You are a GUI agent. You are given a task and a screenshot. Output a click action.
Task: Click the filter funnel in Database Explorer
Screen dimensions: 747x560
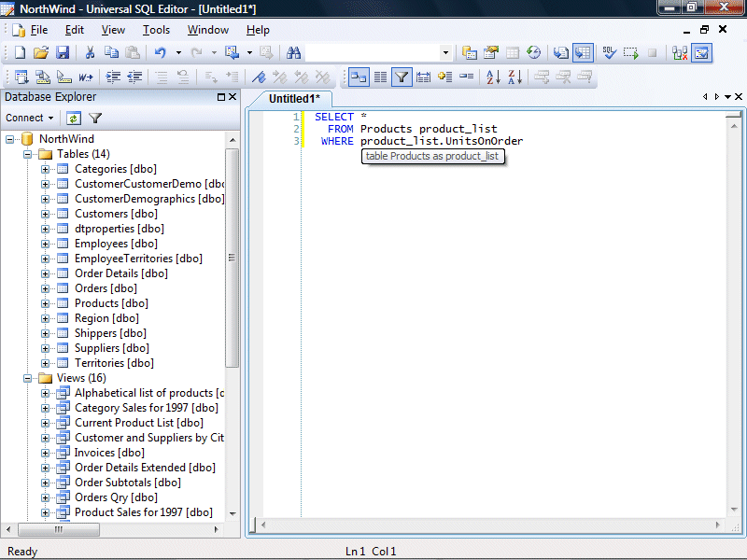(95, 119)
